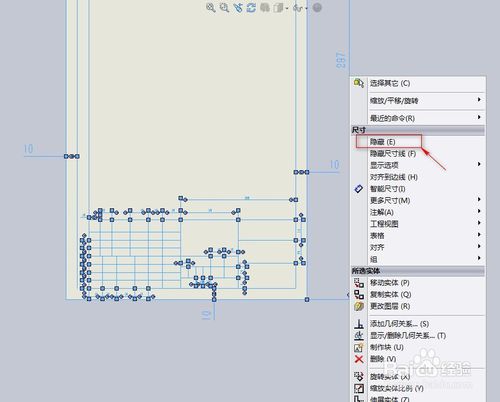
Task: Expand the 表格 submenu arrow
Action: click(x=479, y=235)
